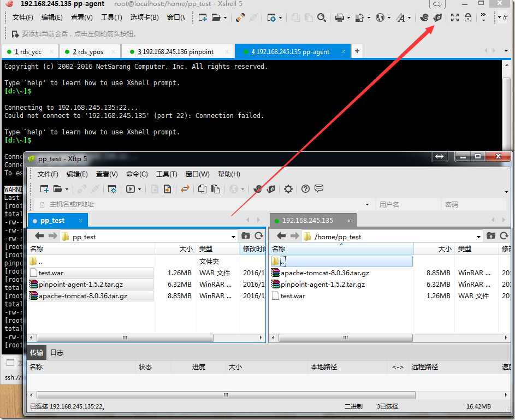This screenshot has width=515, height=420.
Task: Open Window (窗口) menu in Xftp
Action: pyautogui.click(x=197, y=174)
